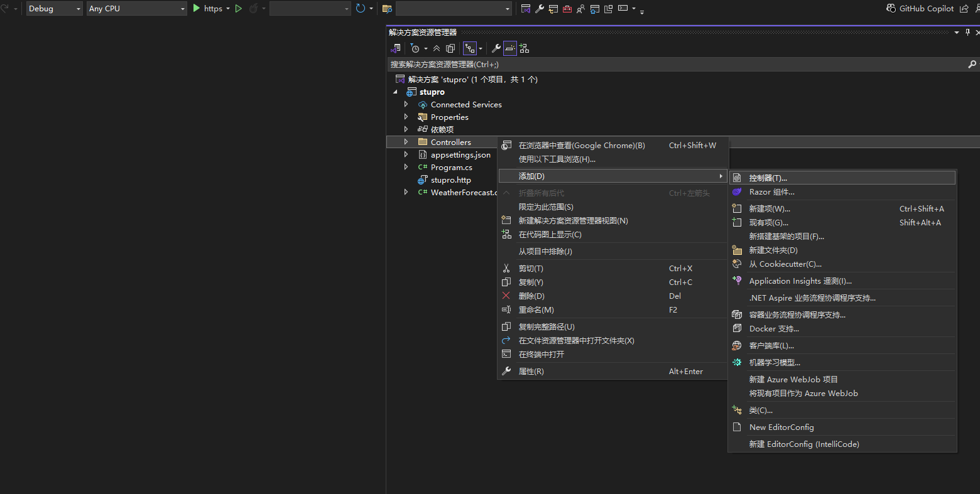Click the View Class Diagram icon with green plus

coord(524,48)
